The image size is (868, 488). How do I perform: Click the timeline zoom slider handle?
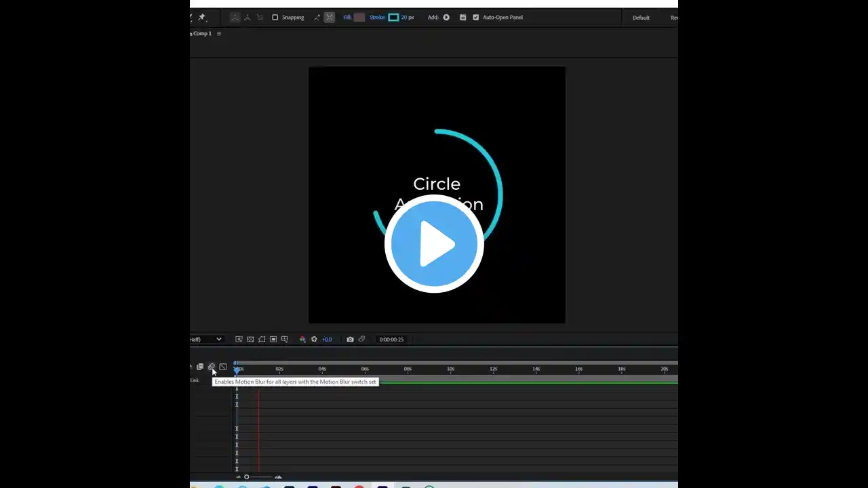coord(247,477)
